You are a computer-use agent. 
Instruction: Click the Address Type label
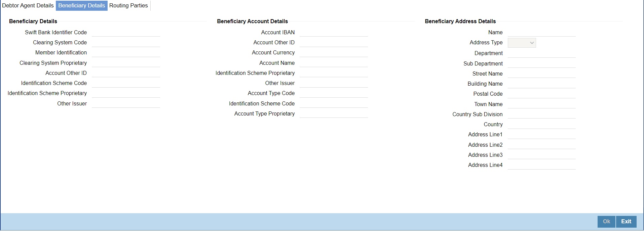coord(486,43)
